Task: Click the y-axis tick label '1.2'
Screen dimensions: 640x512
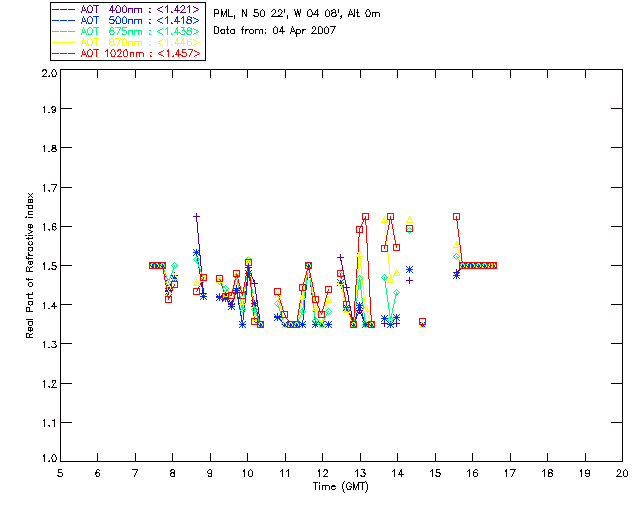Action: 49,384
